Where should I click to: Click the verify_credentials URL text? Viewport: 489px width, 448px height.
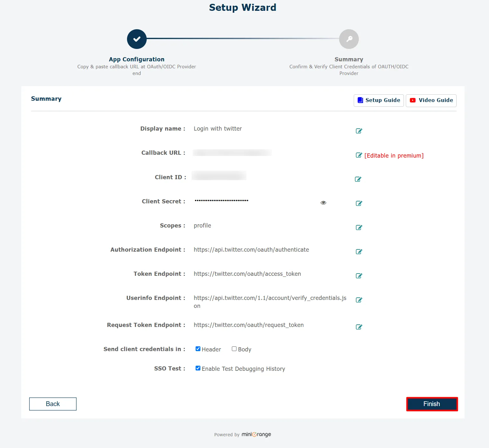tap(270, 302)
